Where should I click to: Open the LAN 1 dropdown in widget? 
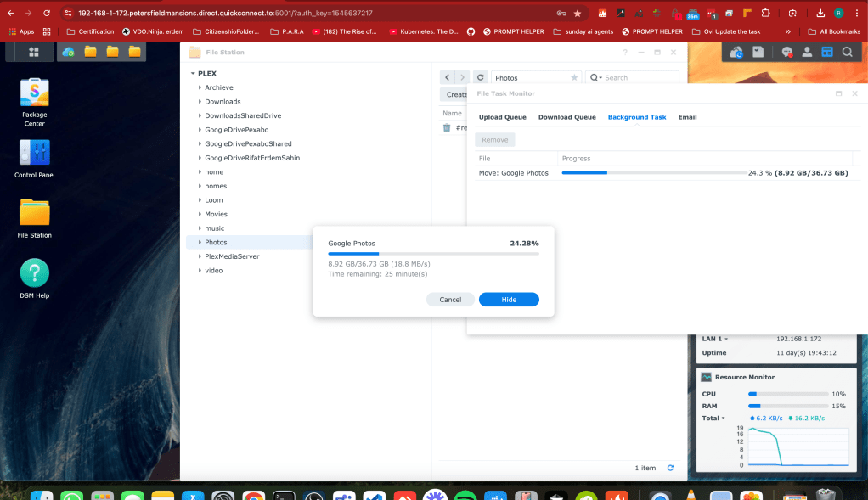[x=726, y=339]
